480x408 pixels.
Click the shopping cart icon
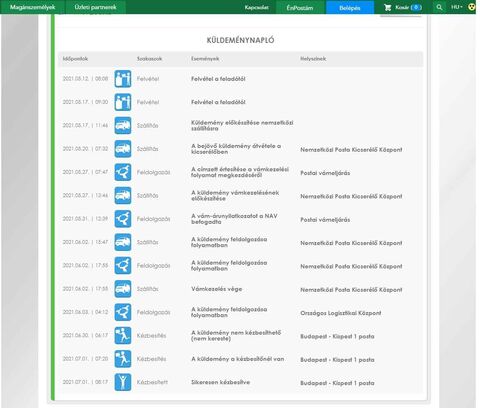pyautogui.click(x=387, y=7)
